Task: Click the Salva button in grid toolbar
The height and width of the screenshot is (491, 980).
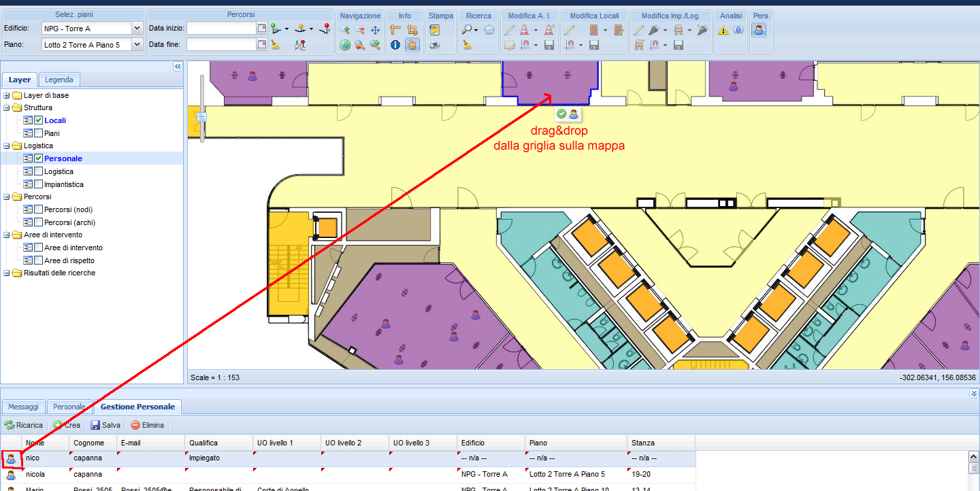Action: click(x=105, y=425)
